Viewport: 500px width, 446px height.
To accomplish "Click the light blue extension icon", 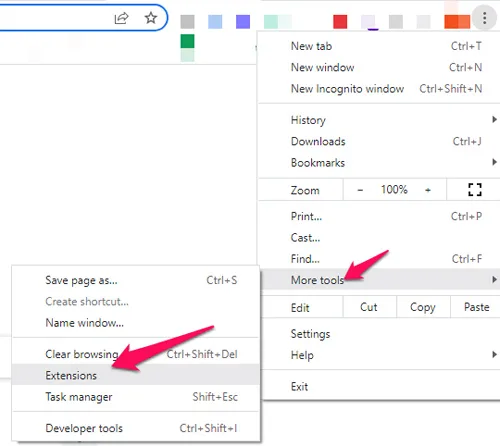I will tap(215, 22).
